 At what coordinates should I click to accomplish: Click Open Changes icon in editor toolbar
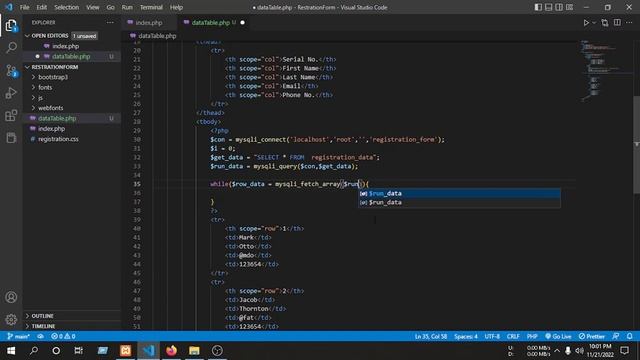(x=605, y=23)
